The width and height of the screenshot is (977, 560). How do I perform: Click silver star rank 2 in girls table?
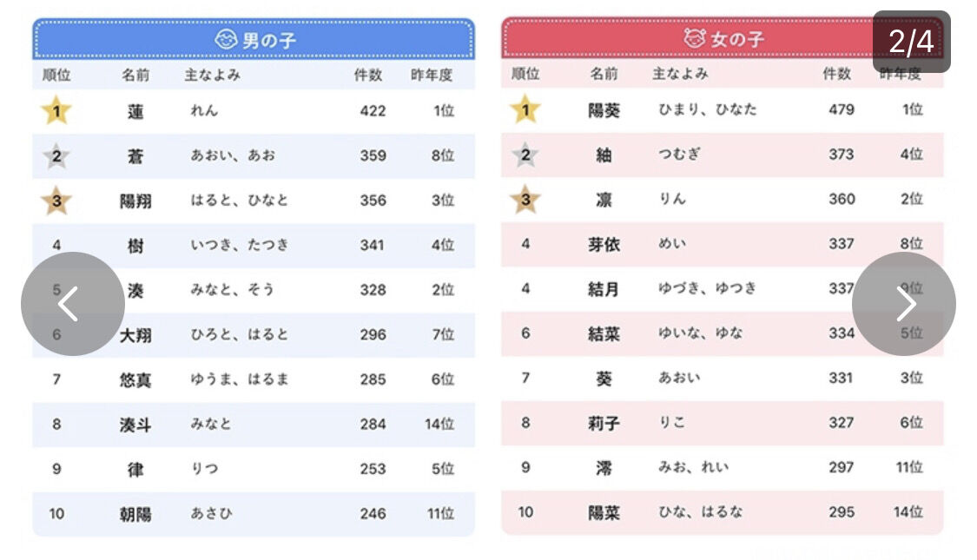coord(525,155)
